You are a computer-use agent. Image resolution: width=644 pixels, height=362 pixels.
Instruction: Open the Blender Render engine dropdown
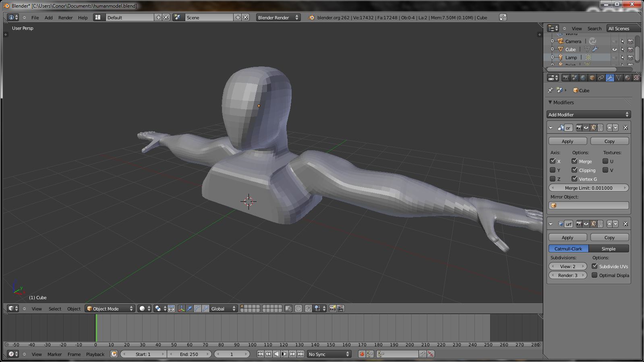click(x=278, y=17)
